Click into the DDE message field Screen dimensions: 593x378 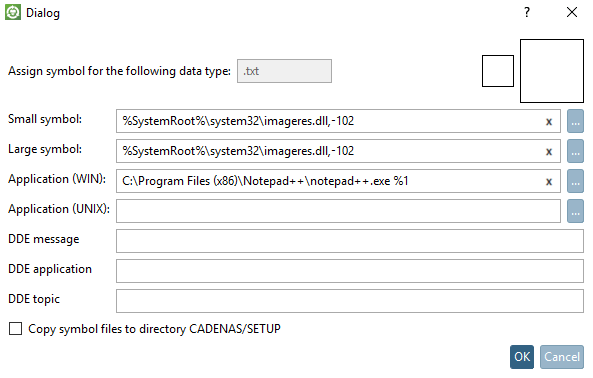[350, 241]
